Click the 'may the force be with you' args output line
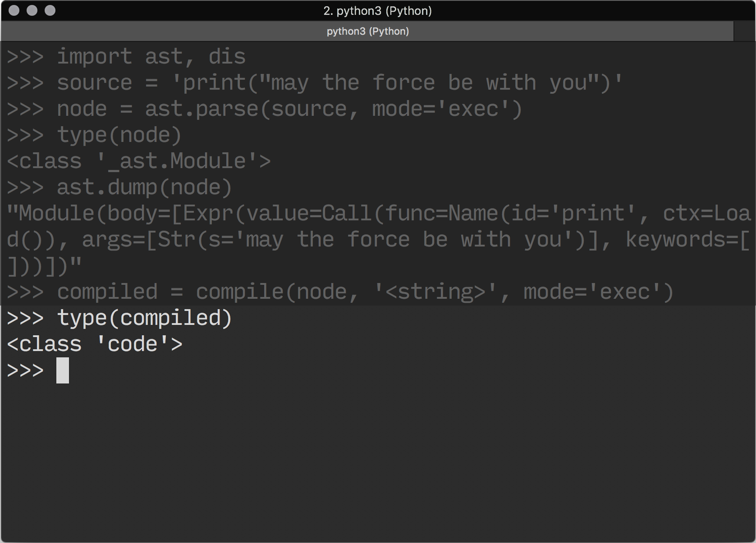Image resolution: width=756 pixels, height=543 pixels. [378, 240]
